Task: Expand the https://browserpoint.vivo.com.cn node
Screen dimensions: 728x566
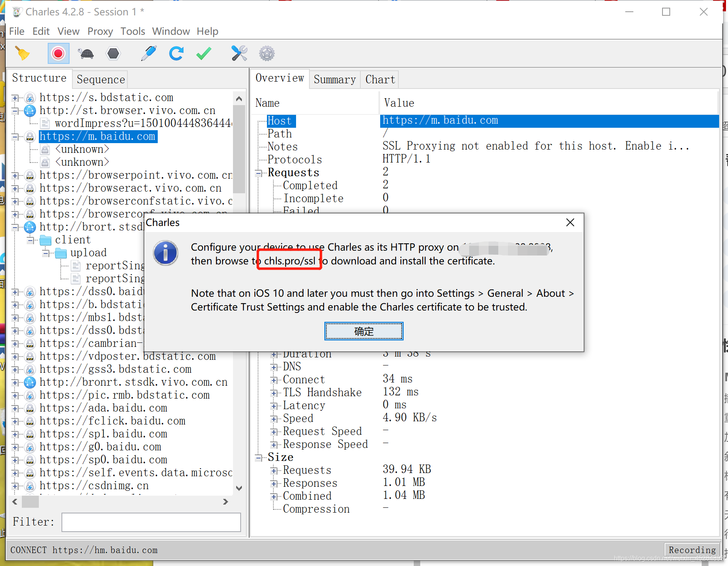Action: coord(15,175)
